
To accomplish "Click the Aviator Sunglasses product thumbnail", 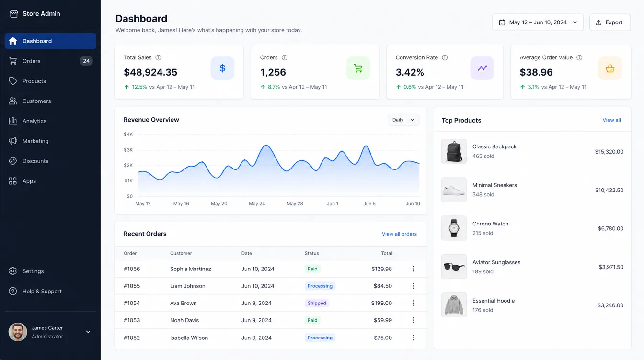I will [454, 267].
